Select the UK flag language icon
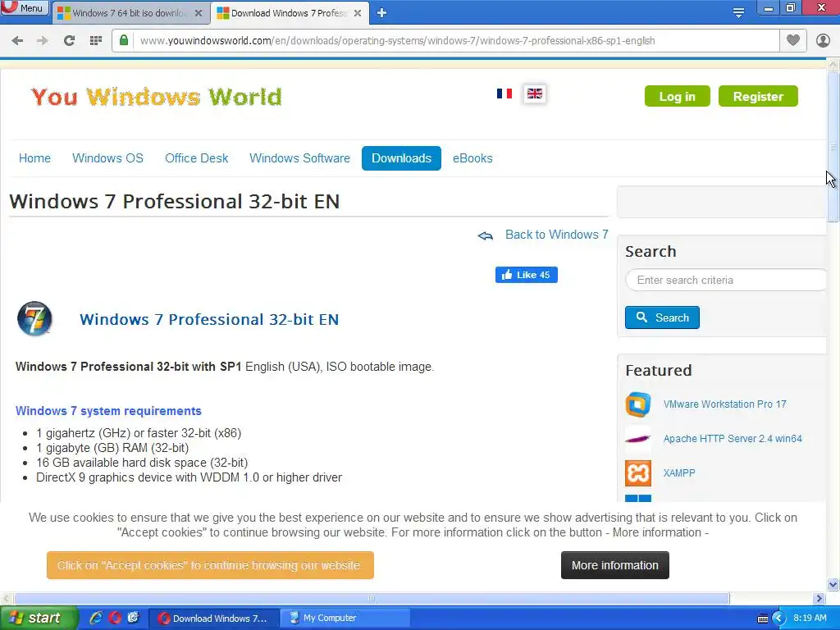The height and width of the screenshot is (630, 840). pyautogui.click(x=535, y=94)
